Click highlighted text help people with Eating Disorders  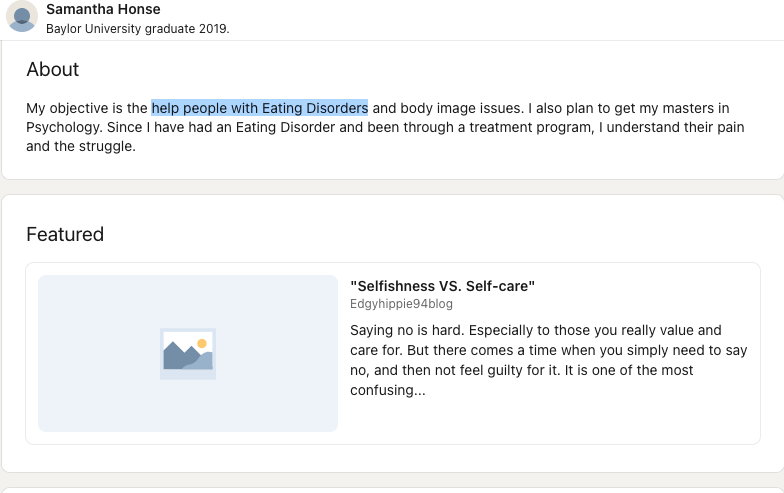click(x=260, y=108)
